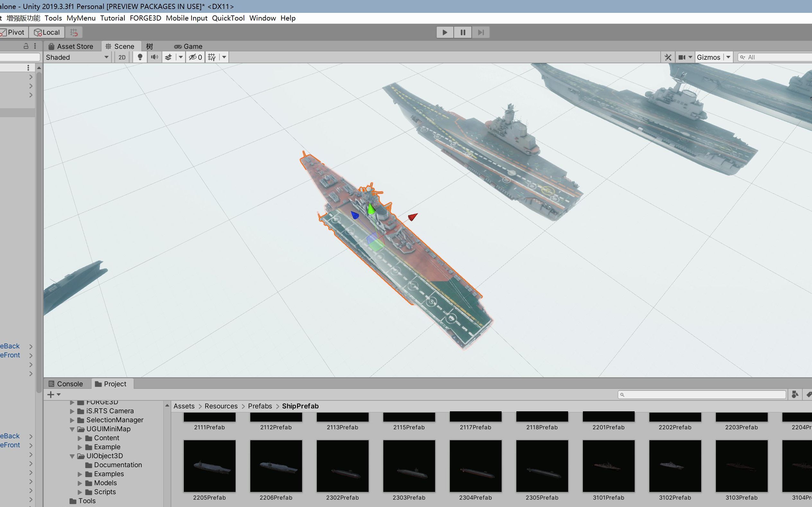
Task: Click the Play button to run scene
Action: 444,31
